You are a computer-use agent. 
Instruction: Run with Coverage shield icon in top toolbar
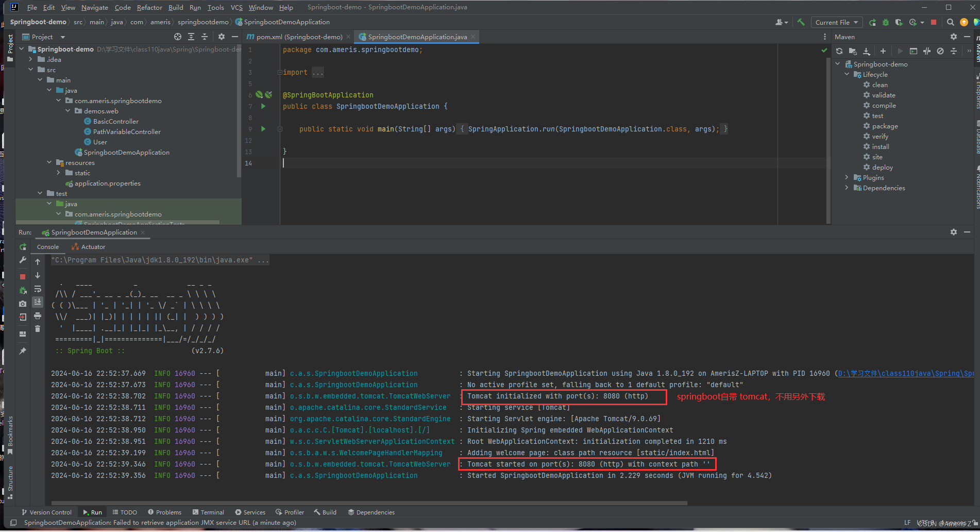coord(899,22)
